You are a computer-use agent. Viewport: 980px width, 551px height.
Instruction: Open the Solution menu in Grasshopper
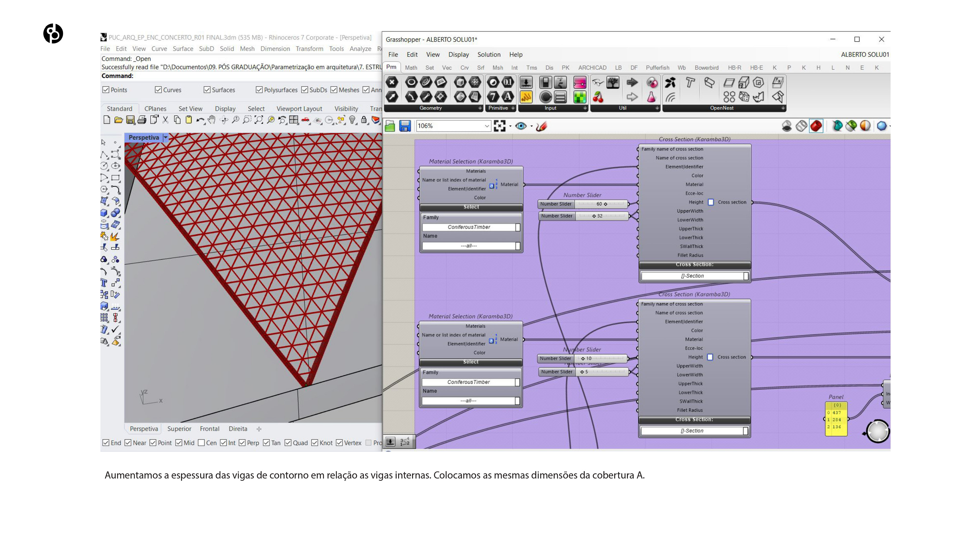click(x=488, y=54)
